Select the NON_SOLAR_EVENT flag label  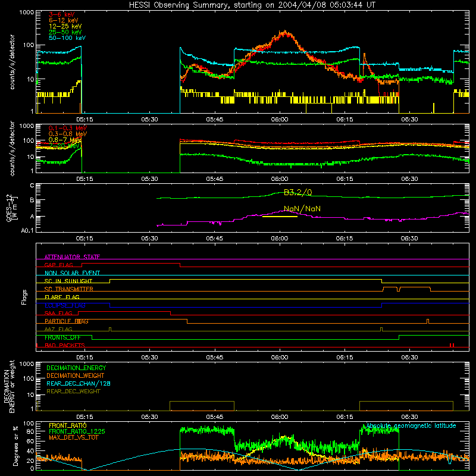(72, 273)
